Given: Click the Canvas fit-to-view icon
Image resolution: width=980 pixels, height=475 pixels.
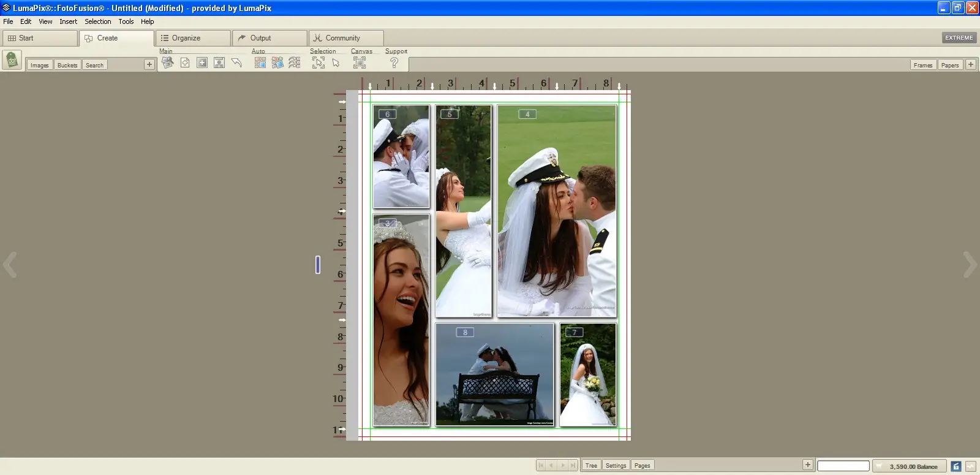Looking at the screenshot, I should pos(360,63).
